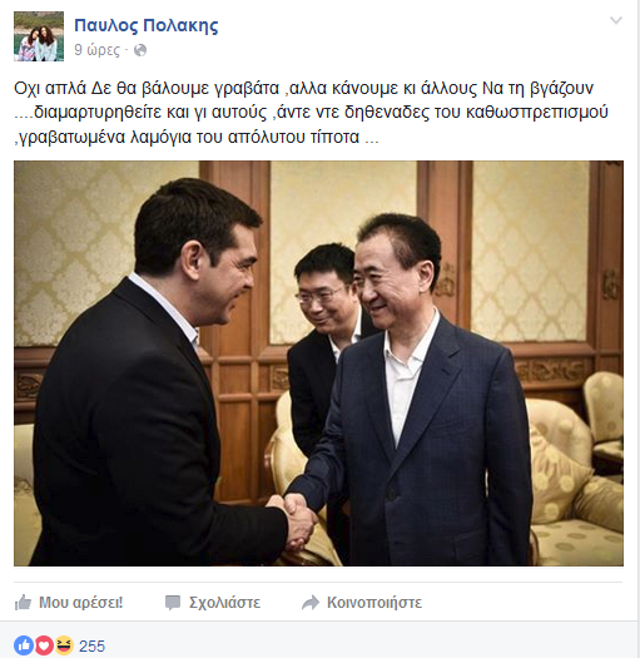640x658 pixels.
Task: Click the 'Μου αρέσει!' like label
Action: (81, 603)
